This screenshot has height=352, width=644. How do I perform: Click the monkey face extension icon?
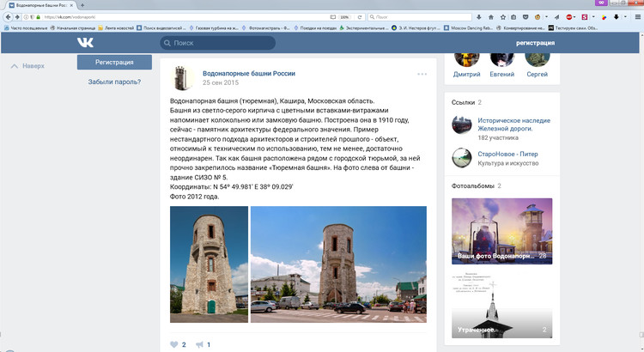coord(538,17)
